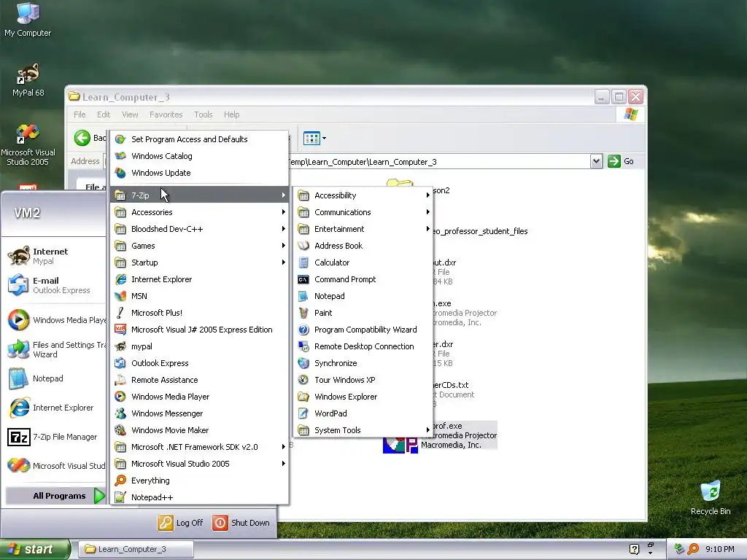Open Calculator from Accessories submenu
Image resolution: width=747 pixels, height=560 pixels.
(363, 262)
